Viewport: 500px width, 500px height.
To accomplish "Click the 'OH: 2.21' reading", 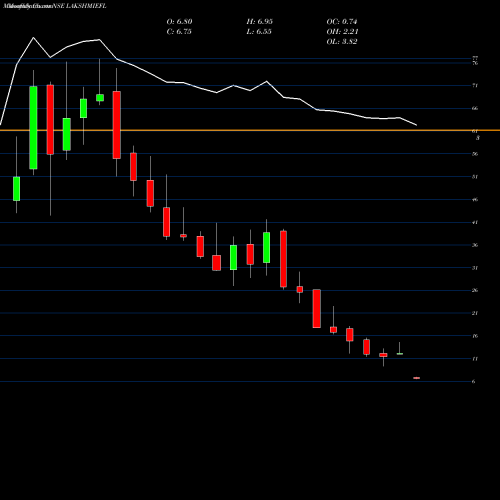I will pyautogui.click(x=342, y=32).
